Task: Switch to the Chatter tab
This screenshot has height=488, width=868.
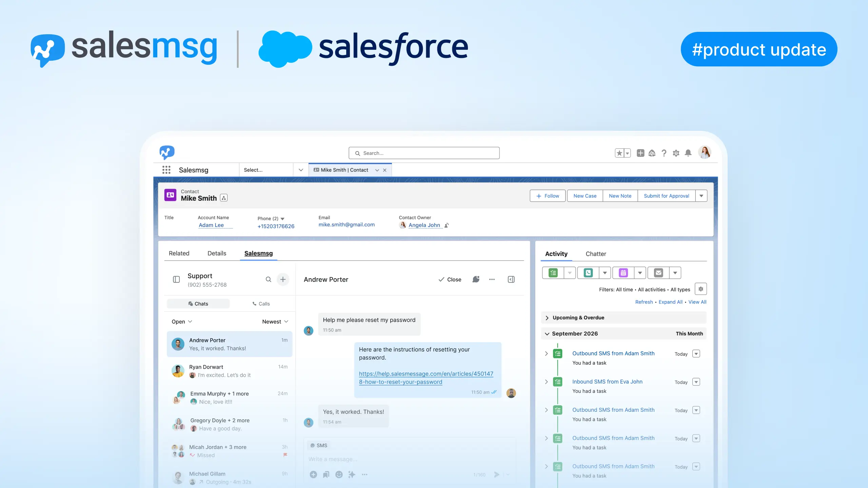Action: click(596, 254)
